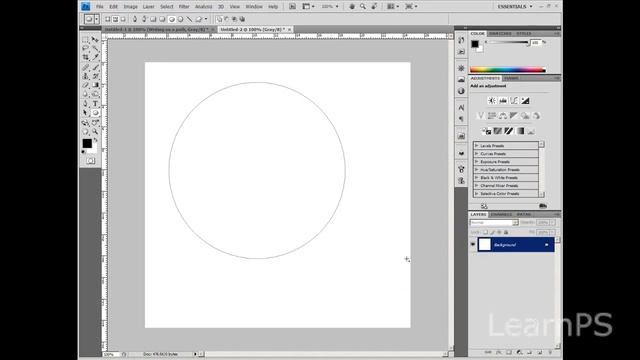This screenshot has height=360, width=640.
Task: Click the K value input field
Action: point(536,42)
